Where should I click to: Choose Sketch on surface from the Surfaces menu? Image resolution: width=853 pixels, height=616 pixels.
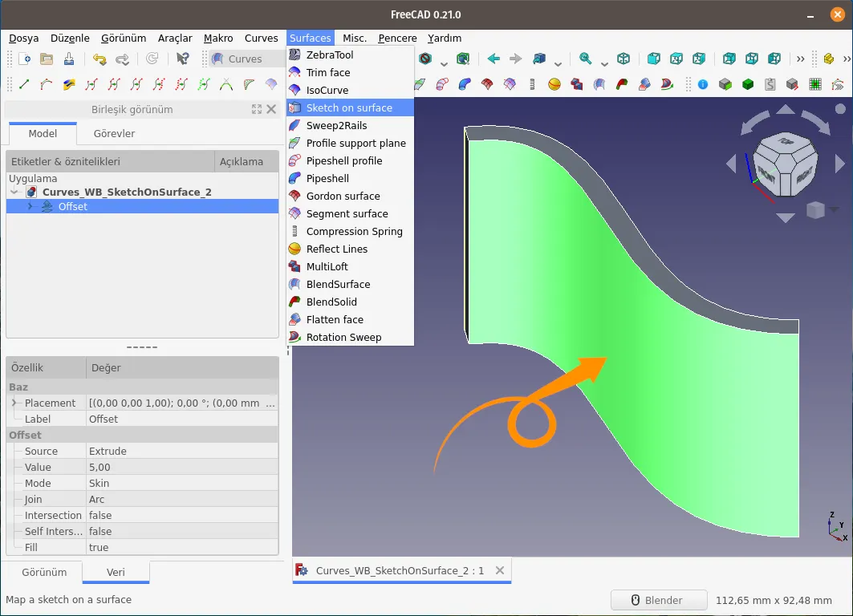coord(350,107)
